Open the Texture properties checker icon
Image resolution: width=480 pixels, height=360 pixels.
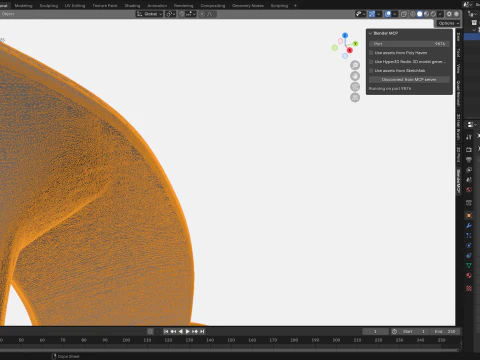(469, 288)
